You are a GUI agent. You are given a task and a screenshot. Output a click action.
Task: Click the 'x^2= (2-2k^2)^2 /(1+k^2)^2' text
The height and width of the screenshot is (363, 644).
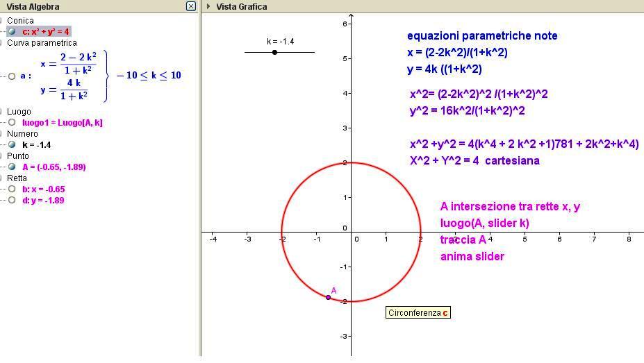coord(479,94)
